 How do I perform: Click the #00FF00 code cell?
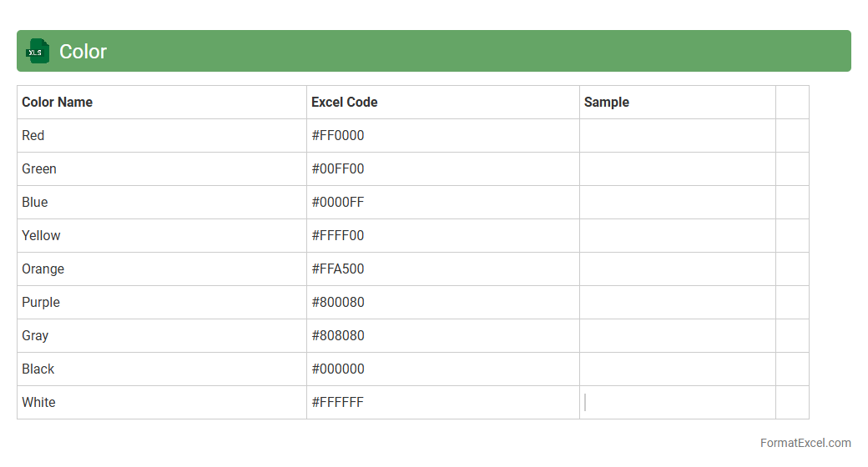[338, 168]
